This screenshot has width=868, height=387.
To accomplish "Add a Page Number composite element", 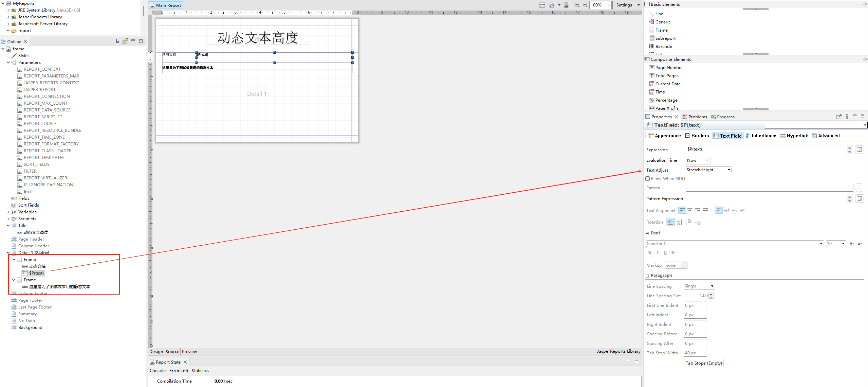I will click(x=668, y=67).
